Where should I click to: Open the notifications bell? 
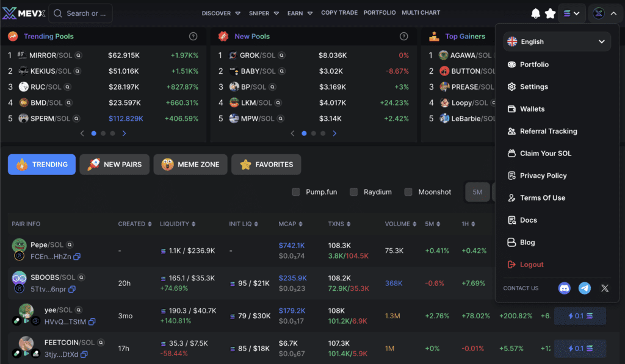pos(536,13)
